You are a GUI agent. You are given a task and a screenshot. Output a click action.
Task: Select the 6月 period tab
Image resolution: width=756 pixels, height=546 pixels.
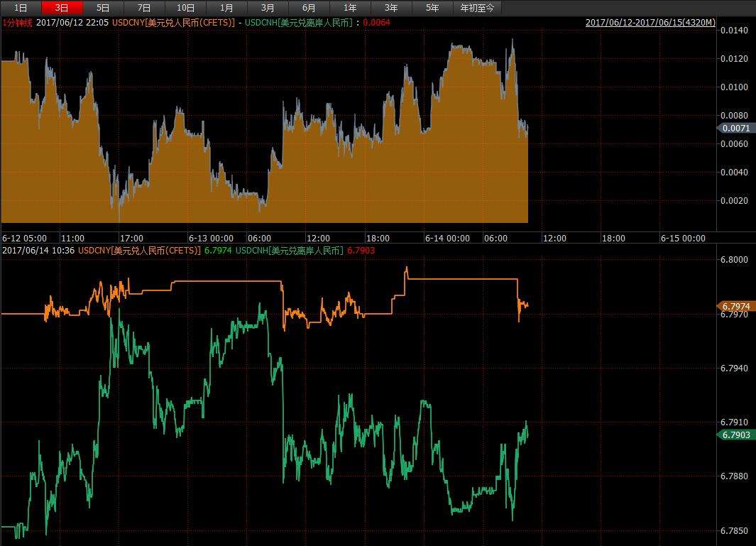pos(309,8)
